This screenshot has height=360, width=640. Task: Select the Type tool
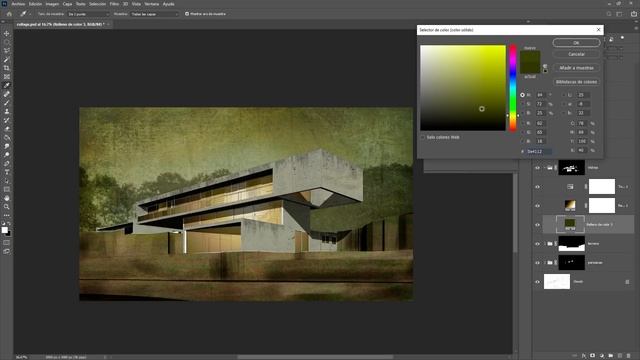click(7, 172)
